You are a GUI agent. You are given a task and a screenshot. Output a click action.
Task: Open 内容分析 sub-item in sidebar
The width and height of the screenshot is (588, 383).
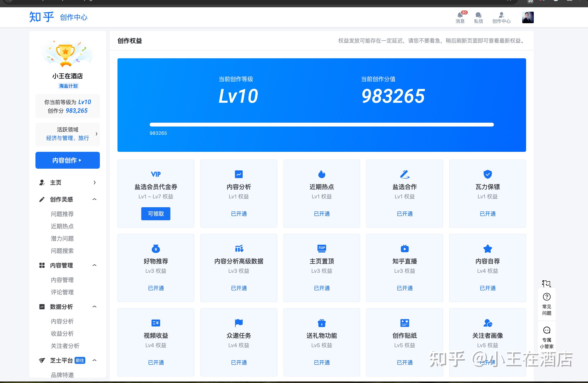(x=62, y=321)
